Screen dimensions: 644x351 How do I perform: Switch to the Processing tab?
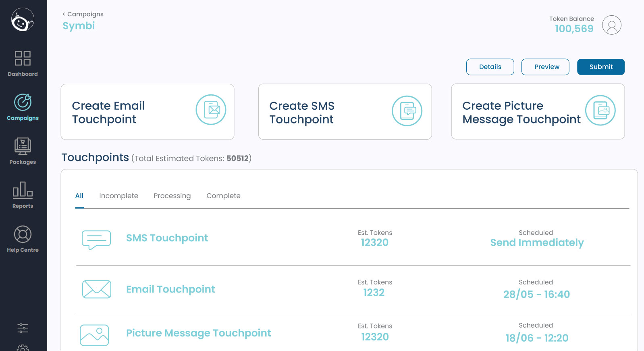click(172, 196)
